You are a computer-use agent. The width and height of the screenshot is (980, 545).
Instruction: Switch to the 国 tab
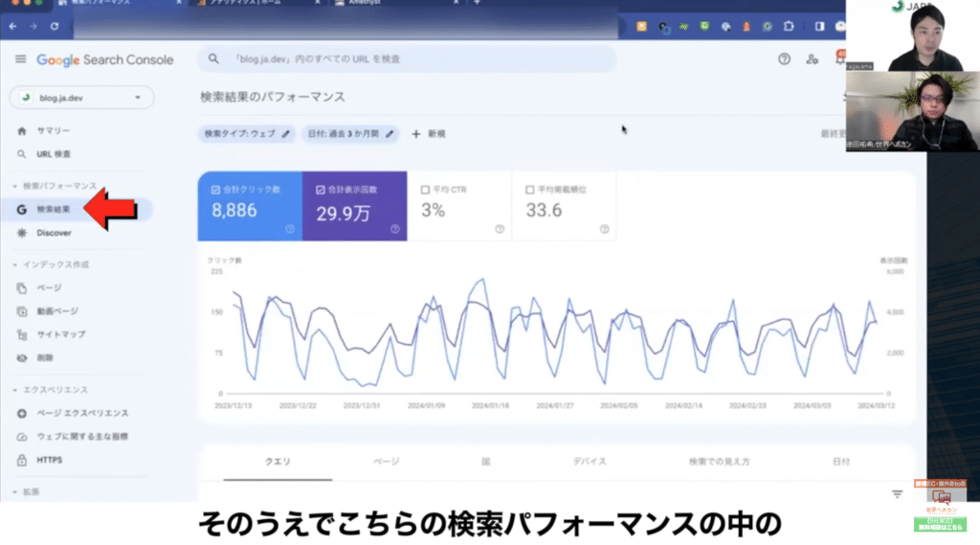point(485,462)
